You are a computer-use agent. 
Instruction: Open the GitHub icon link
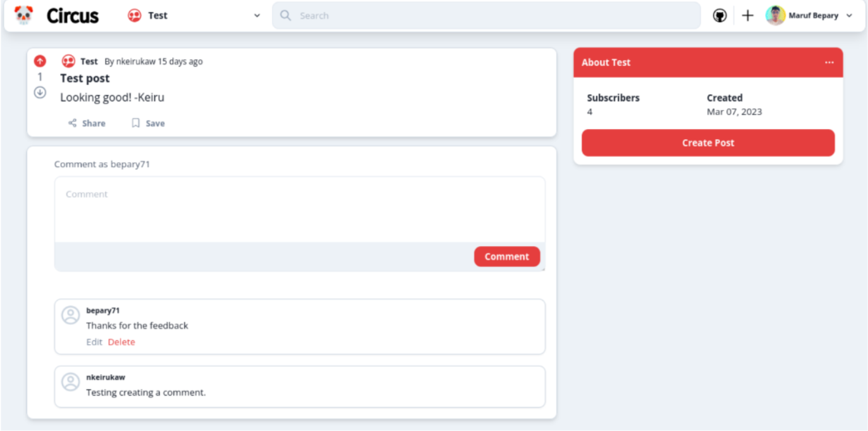[x=719, y=16]
